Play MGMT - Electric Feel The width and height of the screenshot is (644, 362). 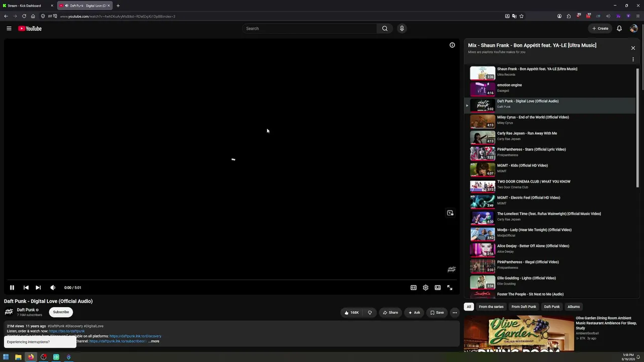[x=550, y=202]
